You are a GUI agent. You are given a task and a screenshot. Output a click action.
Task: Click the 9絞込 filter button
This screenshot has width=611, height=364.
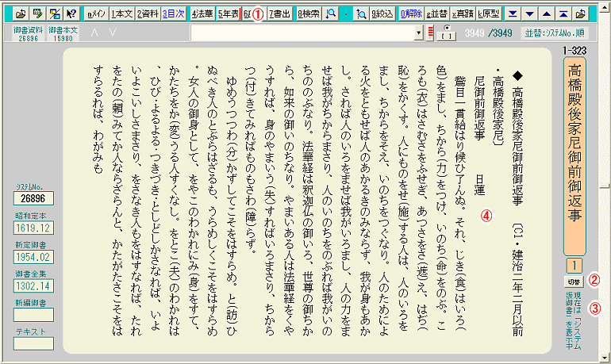coord(382,13)
